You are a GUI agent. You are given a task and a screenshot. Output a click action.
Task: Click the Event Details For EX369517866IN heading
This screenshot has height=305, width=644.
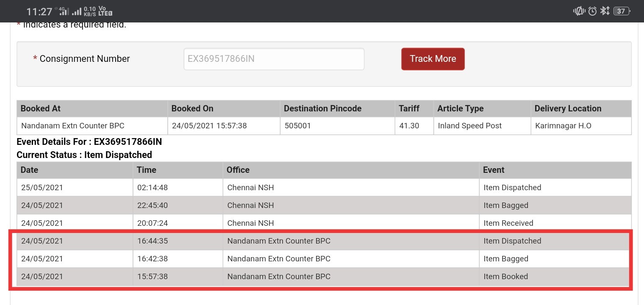pos(89,141)
